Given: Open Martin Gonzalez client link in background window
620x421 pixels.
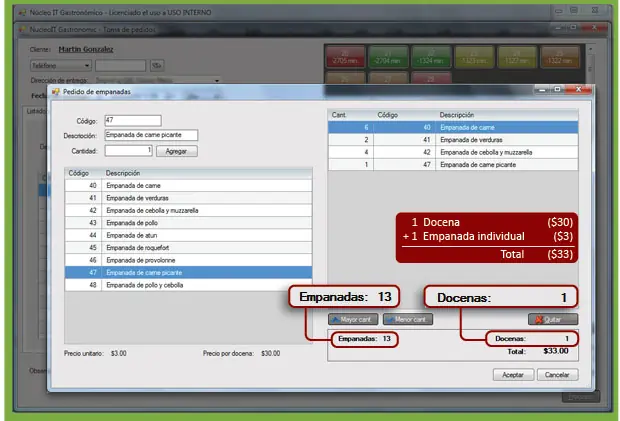Looking at the screenshot, I should [x=86, y=49].
